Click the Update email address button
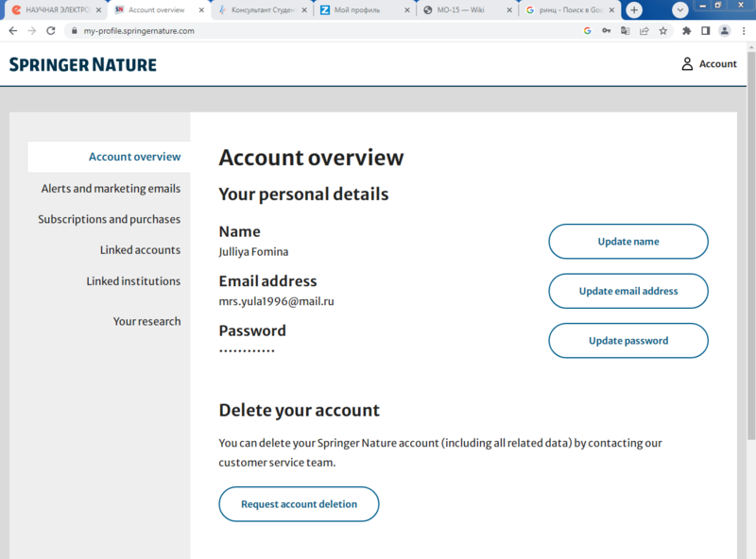This screenshot has width=756, height=559. coord(628,291)
